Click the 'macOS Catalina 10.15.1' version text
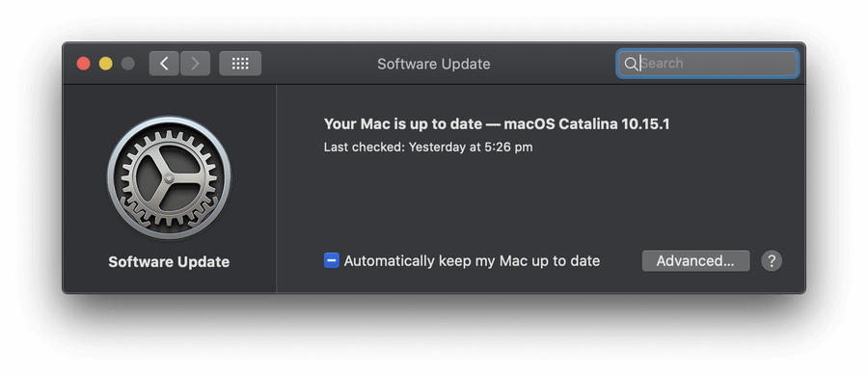 (x=586, y=124)
